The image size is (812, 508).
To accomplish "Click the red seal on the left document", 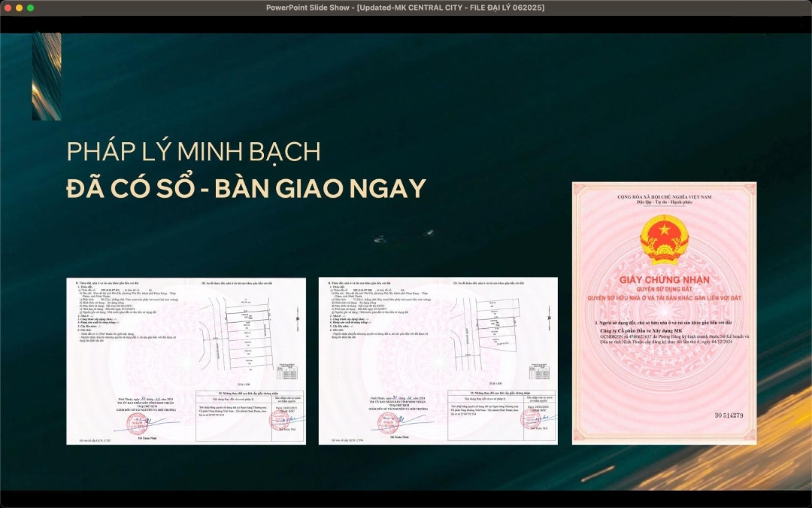I will coord(136,422).
